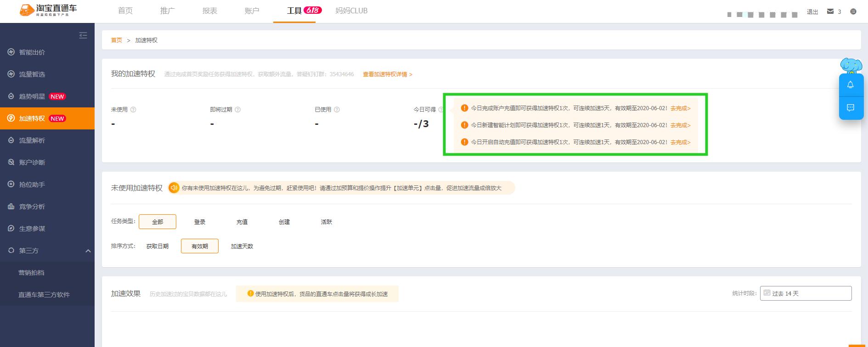Open the 过去 14 天 date range dropdown
Viewport: 868px width, 347px height.
point(806,293)
